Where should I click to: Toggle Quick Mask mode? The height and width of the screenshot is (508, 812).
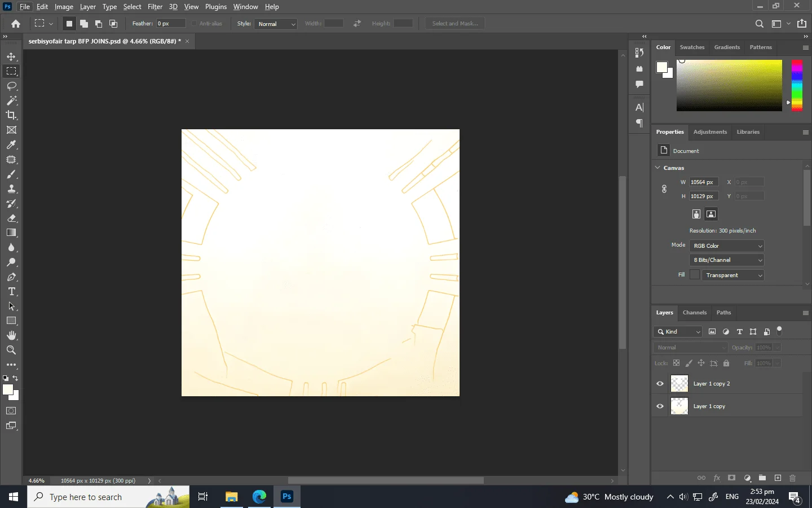(x=11, y=411)
